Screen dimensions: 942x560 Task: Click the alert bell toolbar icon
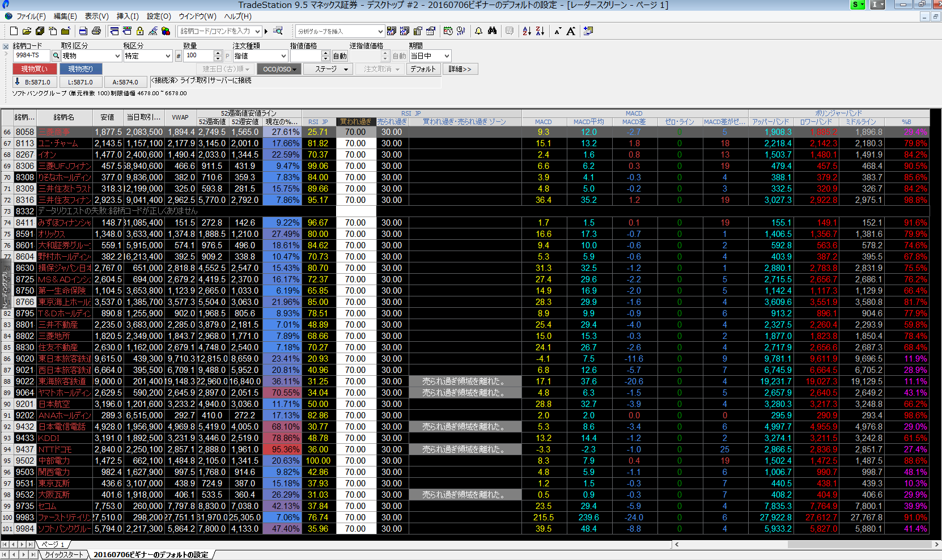coord(479,31)
